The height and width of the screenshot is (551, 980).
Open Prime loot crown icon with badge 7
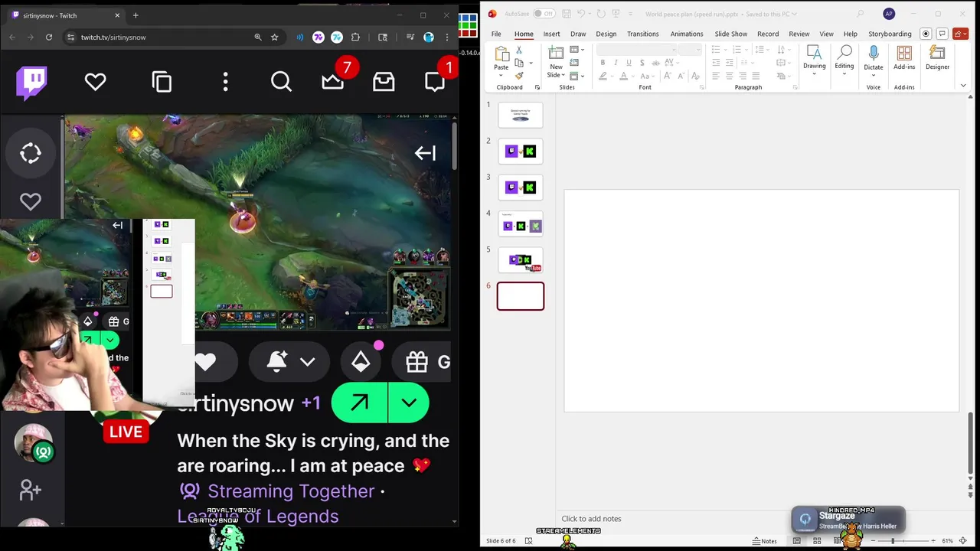(x=333, y=82)
